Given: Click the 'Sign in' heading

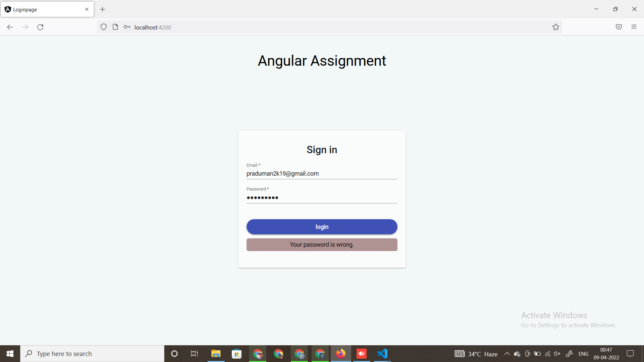Looking at the screenshot, I should pyautogui.click(x=322, y=150).
